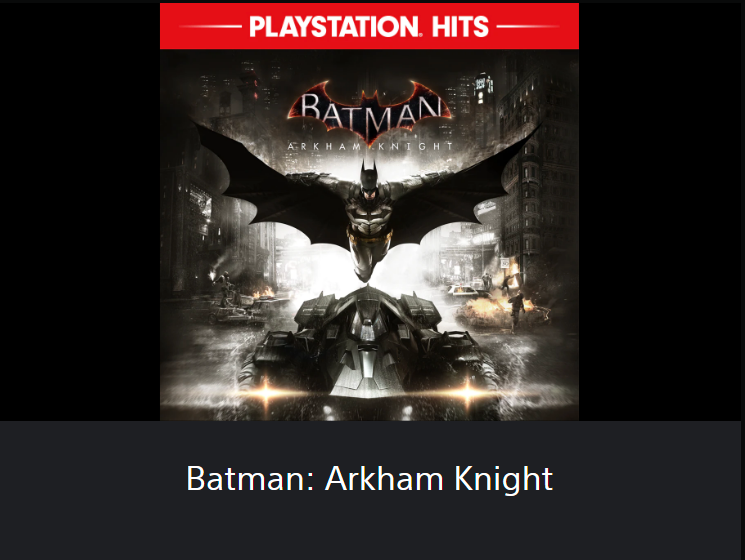Click the Arkham Knight subtitle lettering
Screen dimensions: 745x560
click(x=370, y=146)
